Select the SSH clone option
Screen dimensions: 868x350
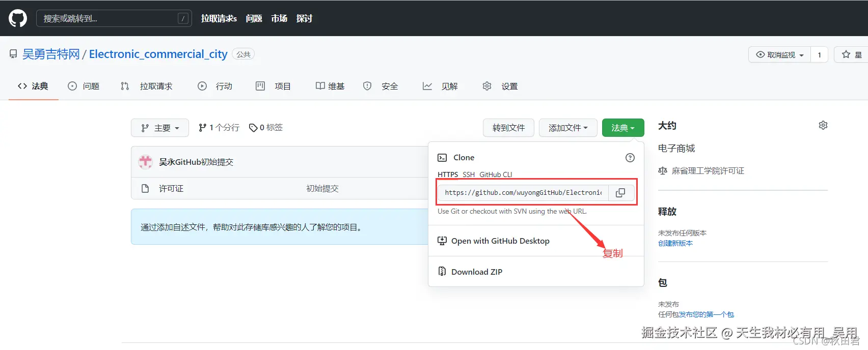click(469, 174)
